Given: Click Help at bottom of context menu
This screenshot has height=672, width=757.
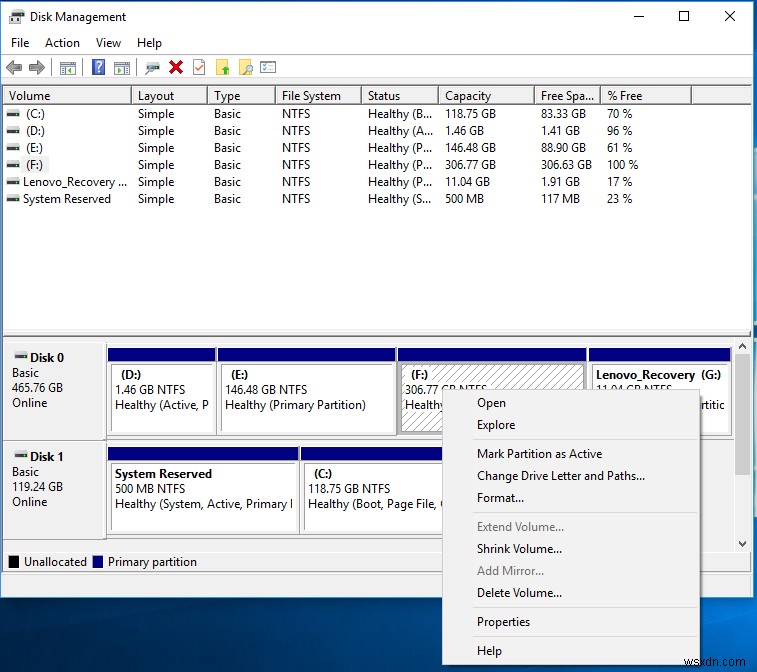Looking at the screenshot, I should coord(489,651).
